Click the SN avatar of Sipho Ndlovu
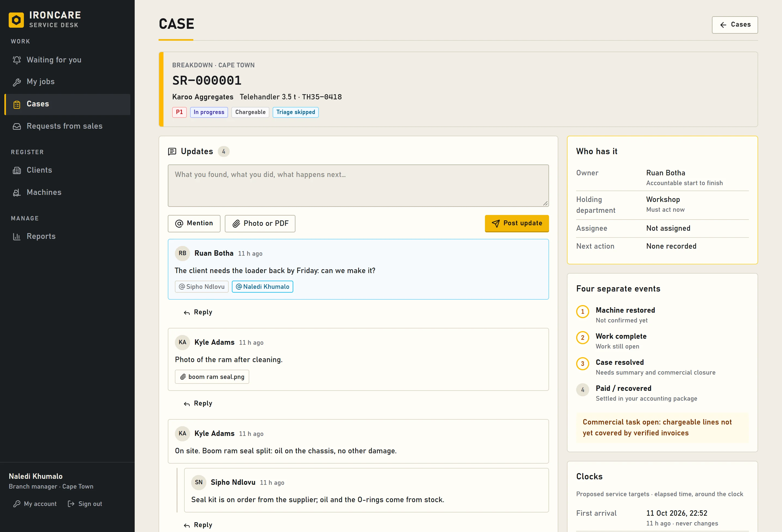This screenshot has width=782, height=532. click(198, 482)
